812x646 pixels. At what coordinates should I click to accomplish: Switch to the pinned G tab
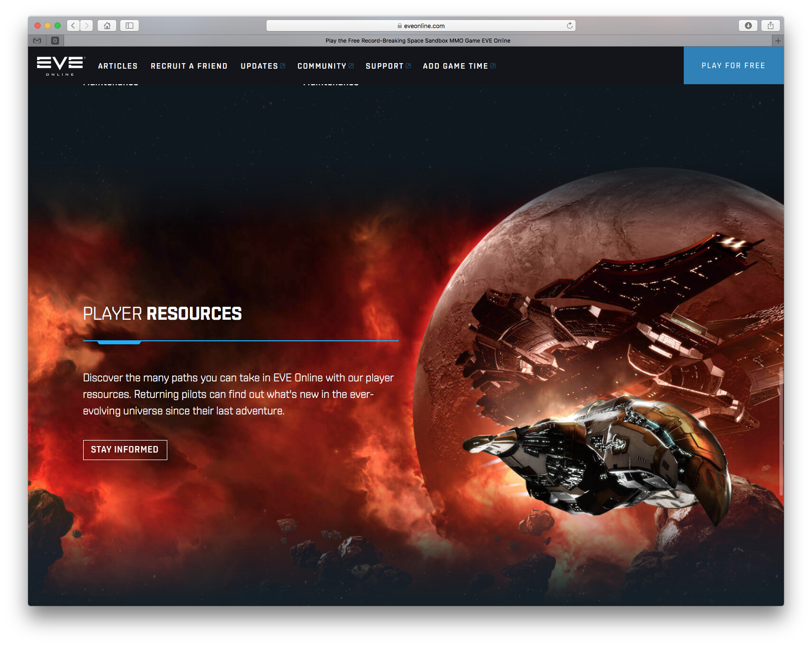(55, 41)
